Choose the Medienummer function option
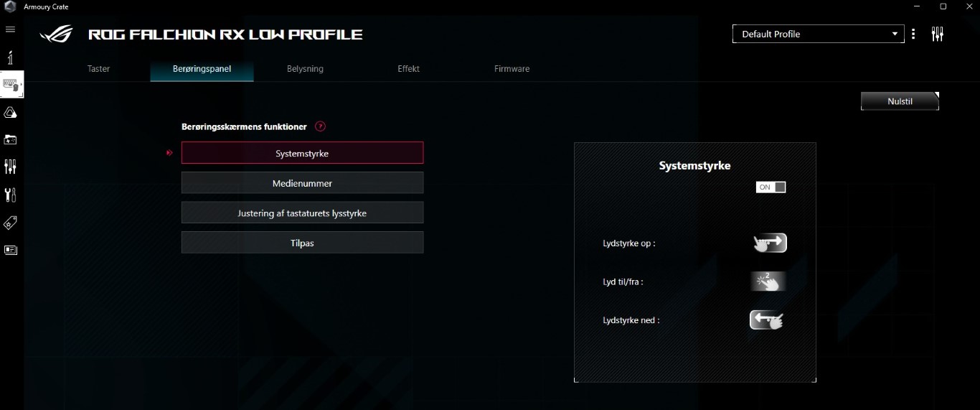This screenshot has width=980, height=410. click(302, 183)
